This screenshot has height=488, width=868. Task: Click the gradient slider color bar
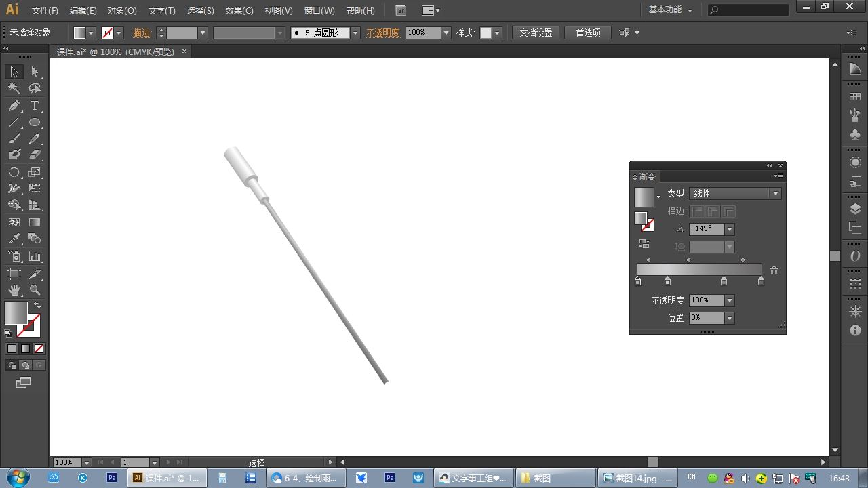699,270
